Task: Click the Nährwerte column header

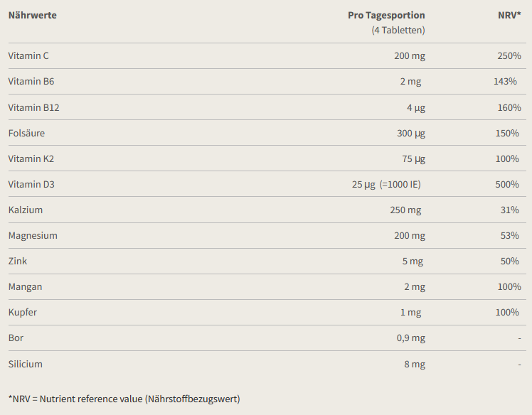Action: (x=32, y=15)
